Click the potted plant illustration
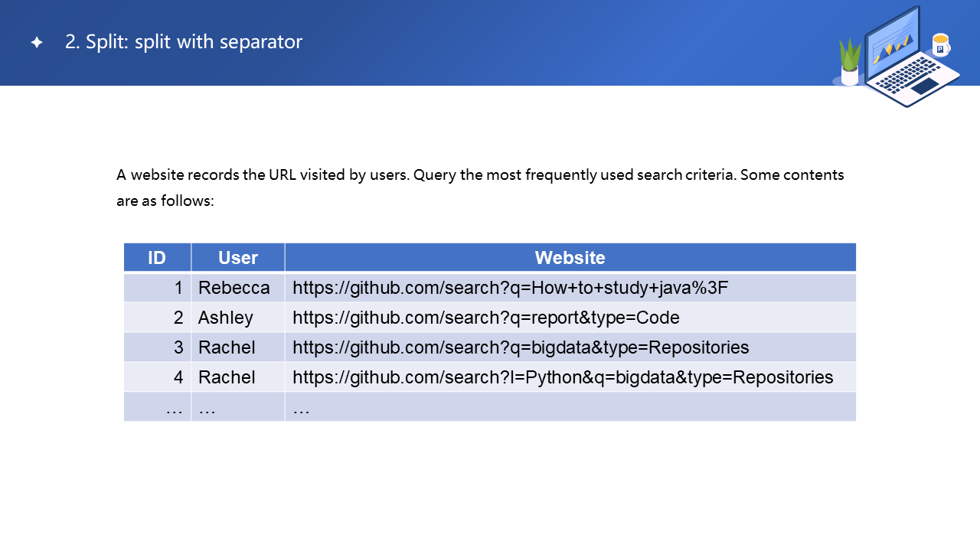This screenshot has height=551, width=980. 849,63
